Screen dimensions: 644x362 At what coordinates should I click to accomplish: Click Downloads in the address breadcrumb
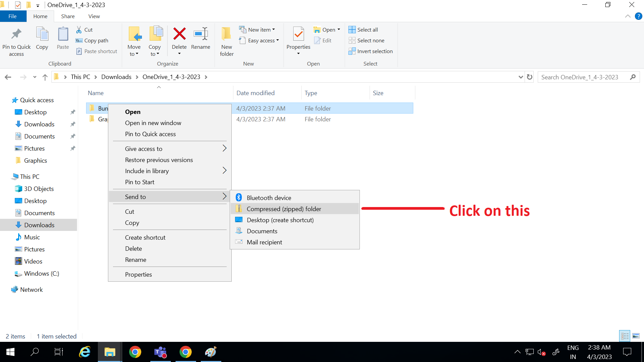tap(116, 77)
